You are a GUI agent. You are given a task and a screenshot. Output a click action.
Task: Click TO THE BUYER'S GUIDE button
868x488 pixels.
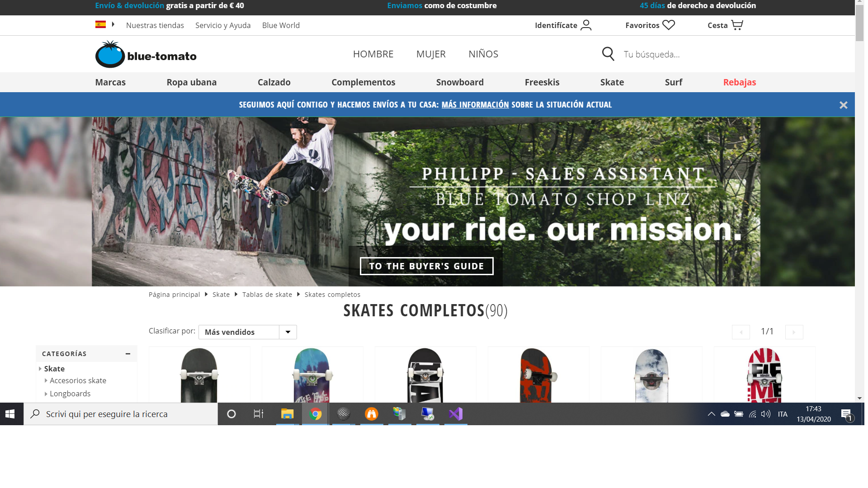point(426,266)
